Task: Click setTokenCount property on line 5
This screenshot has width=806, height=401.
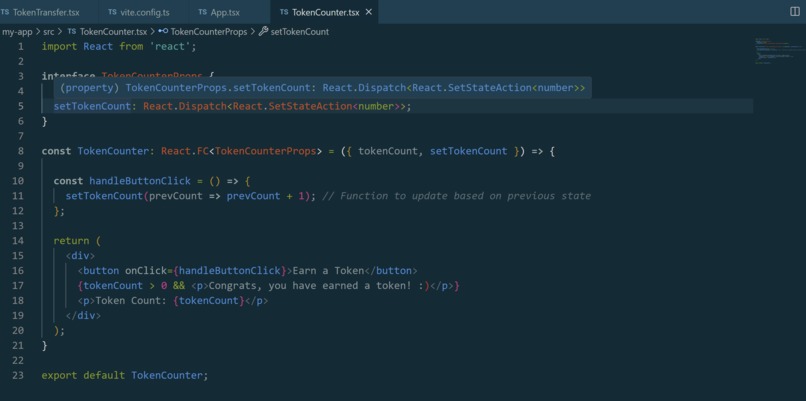Action: tap(93, 106)
